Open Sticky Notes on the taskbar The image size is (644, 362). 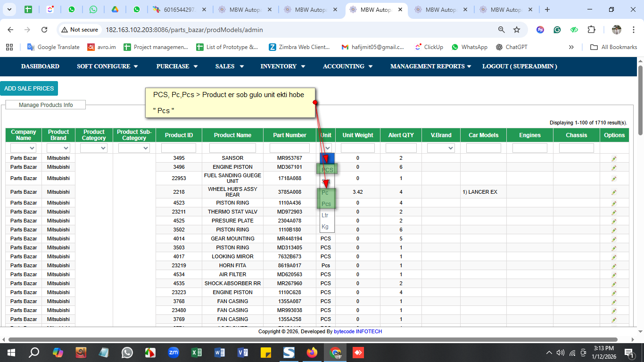tap(266, 352)
